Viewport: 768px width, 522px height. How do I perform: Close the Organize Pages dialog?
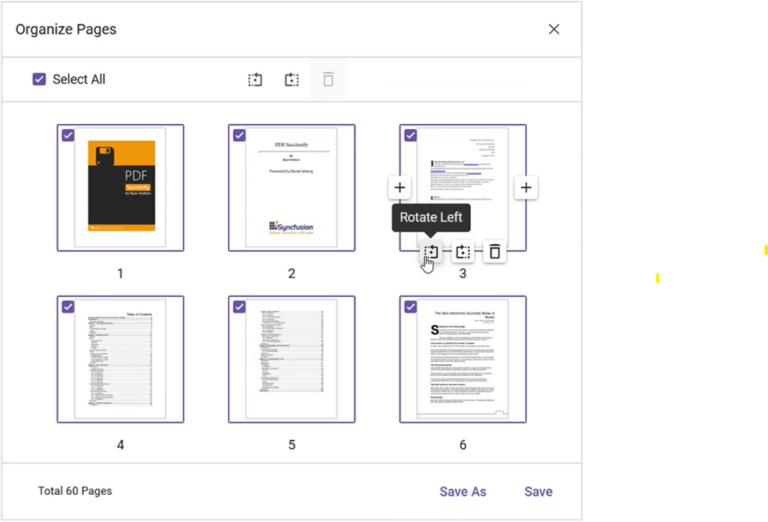(x=554, y=29)
